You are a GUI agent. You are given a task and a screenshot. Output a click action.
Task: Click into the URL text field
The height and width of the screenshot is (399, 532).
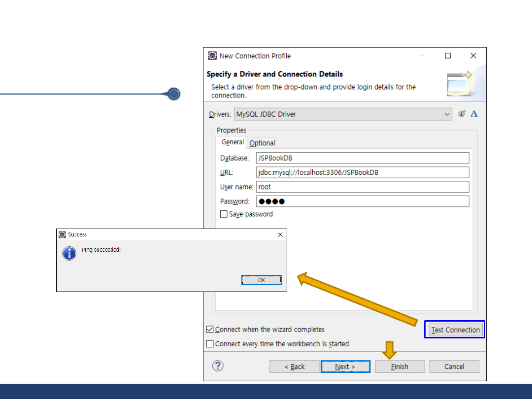(x=363, y=172)
